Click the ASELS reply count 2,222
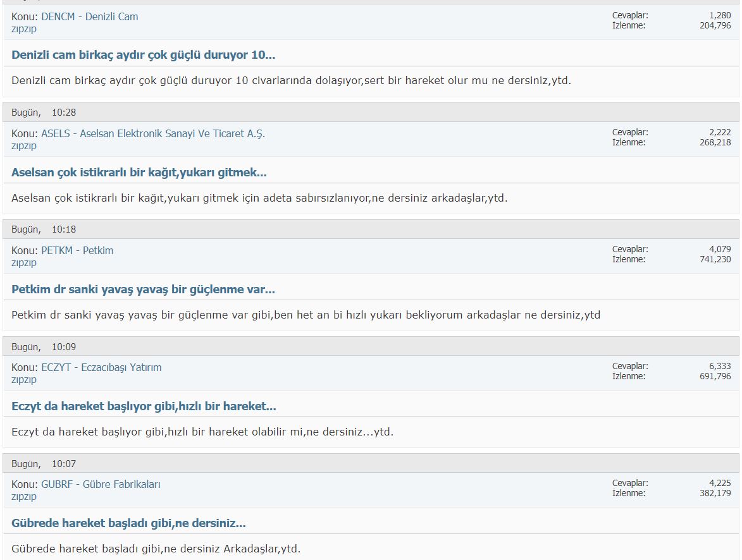The width and height of the screenshot is (742, 560). click(x=720, y=132)
